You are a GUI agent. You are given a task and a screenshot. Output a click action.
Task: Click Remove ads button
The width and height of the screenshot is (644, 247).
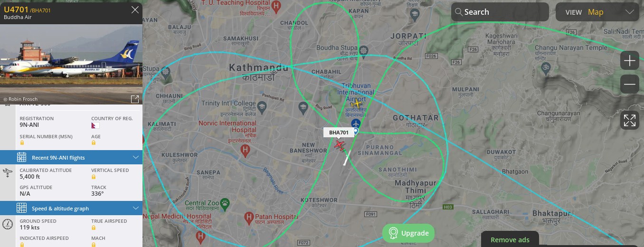coord(510,239)
